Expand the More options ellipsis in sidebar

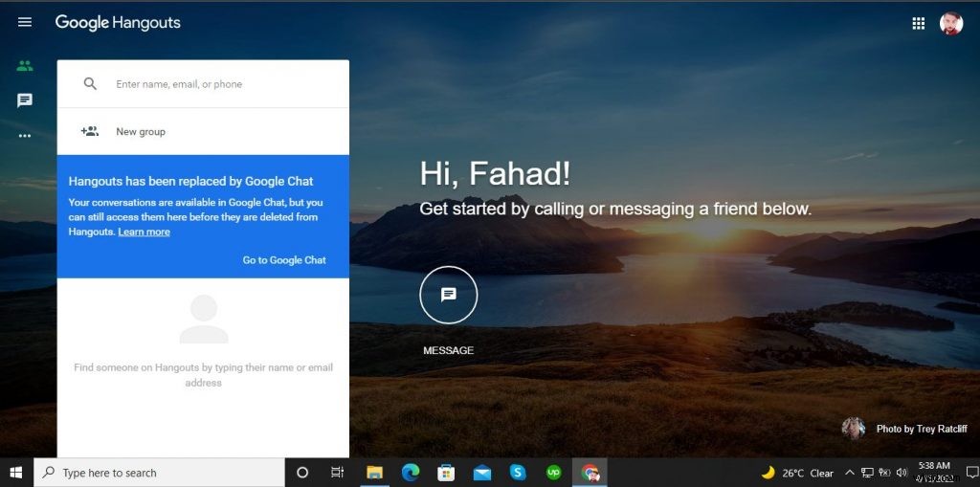[x=25, y=136]
